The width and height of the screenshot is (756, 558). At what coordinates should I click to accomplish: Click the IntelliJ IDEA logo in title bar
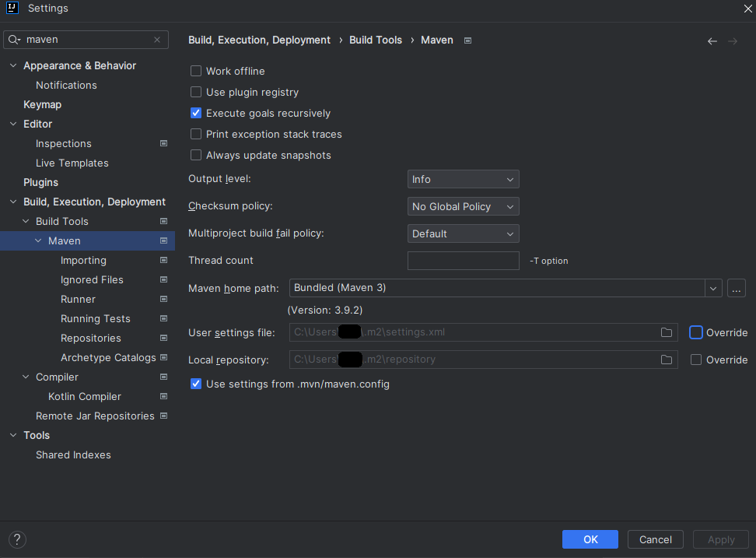click(x=12, y=8)
